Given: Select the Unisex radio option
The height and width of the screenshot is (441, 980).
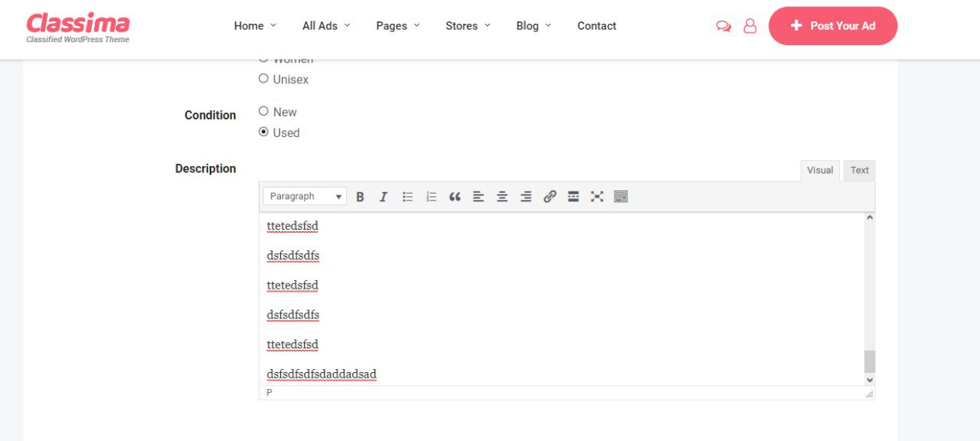Looking at the screenshot, I should (263, 78).
